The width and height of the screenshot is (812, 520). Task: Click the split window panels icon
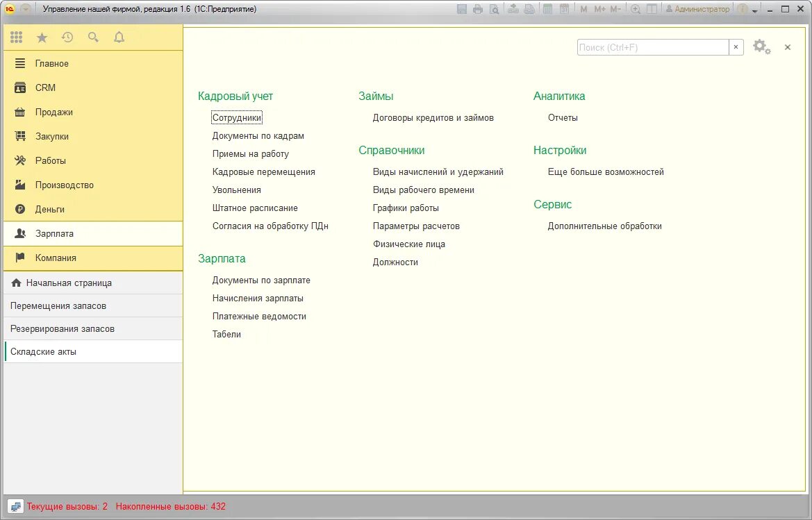coord(652,9)
